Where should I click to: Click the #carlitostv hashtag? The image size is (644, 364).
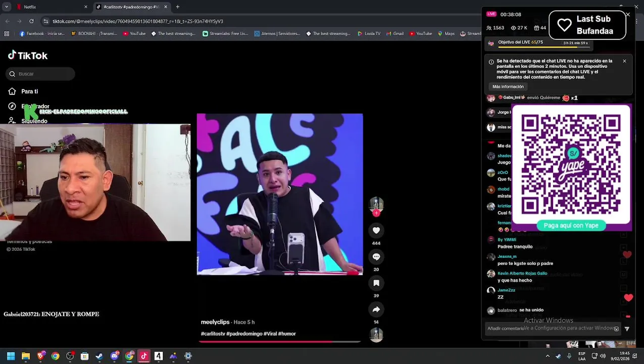point(213,334)
